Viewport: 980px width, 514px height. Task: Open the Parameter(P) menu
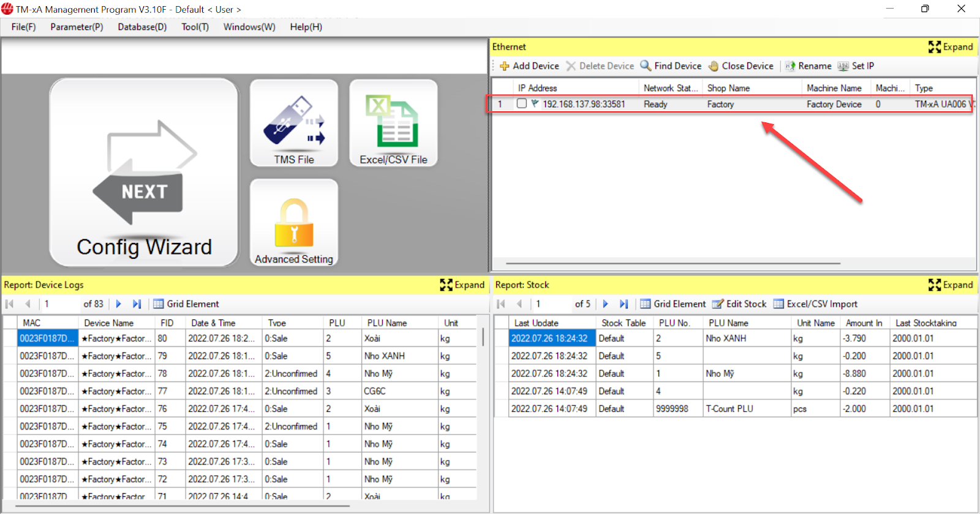[x=77, y=27]
